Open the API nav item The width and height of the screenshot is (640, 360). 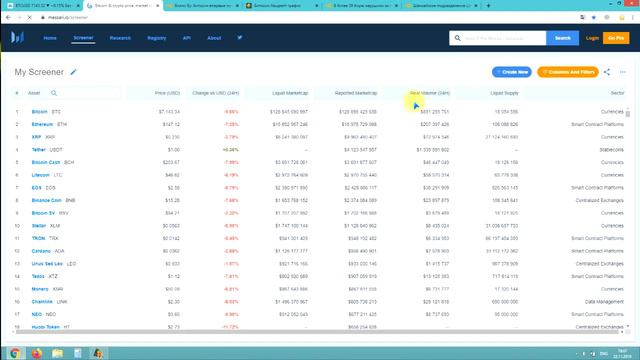click(187, 38)
